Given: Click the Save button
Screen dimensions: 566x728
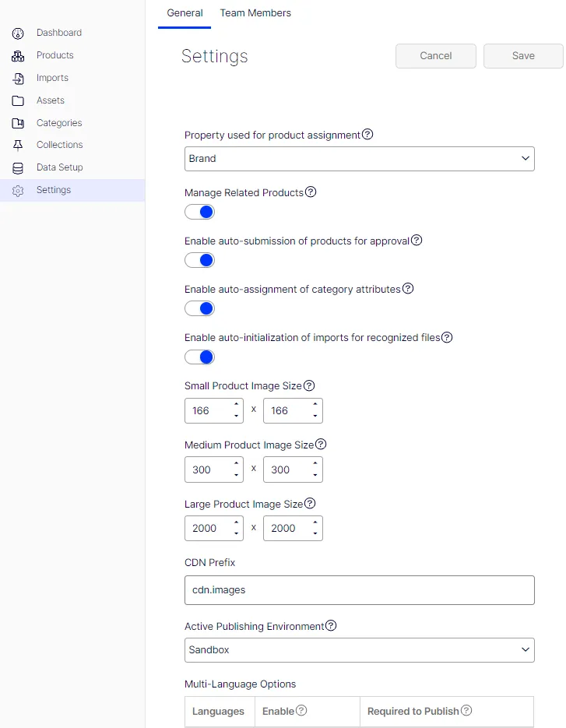Looking at the screenshot, I should click(523, 56).
